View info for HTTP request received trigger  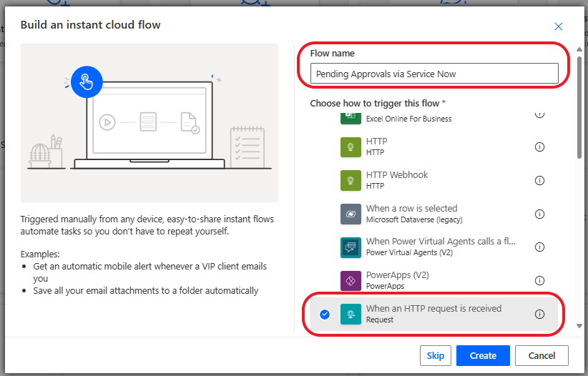pos(539,314)
